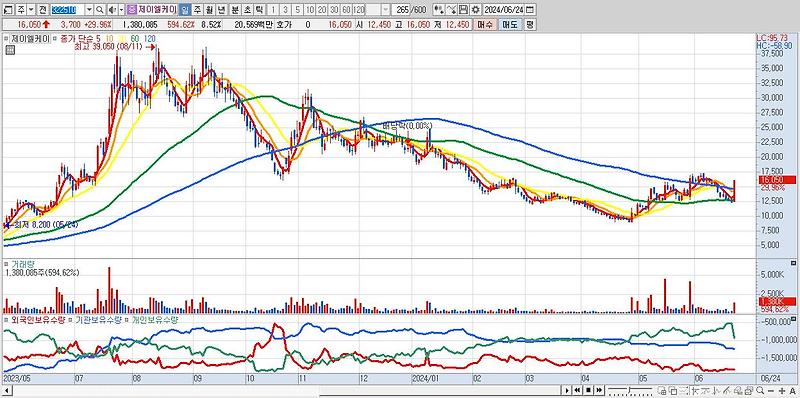Click the stock search magnifier icon

click(x=99, y=10)
